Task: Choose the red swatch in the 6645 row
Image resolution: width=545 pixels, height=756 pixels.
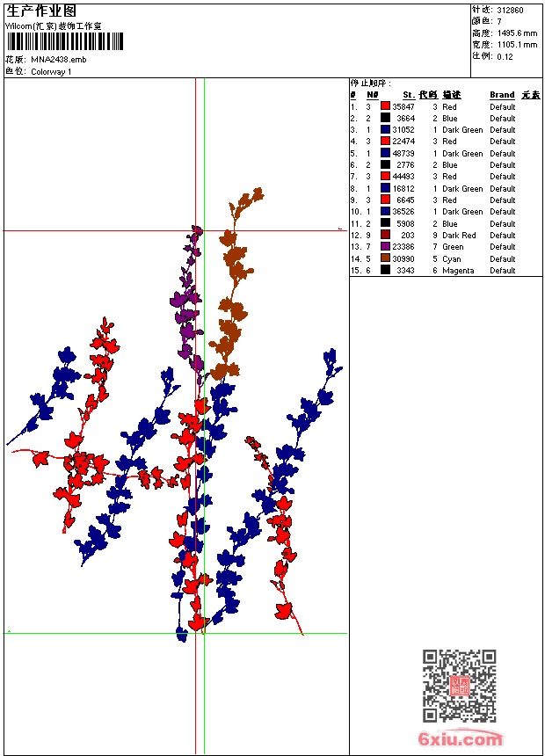Action: coord(385,200)
